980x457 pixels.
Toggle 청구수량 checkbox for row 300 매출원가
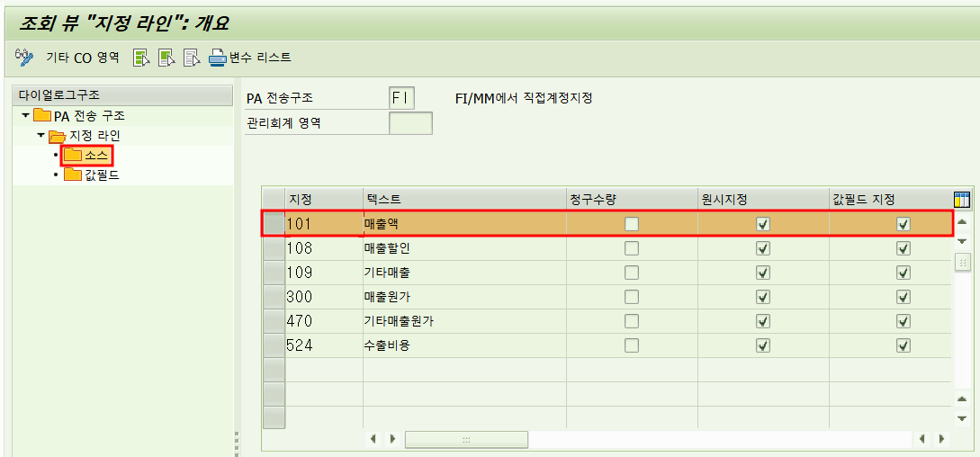coord(632,296)
